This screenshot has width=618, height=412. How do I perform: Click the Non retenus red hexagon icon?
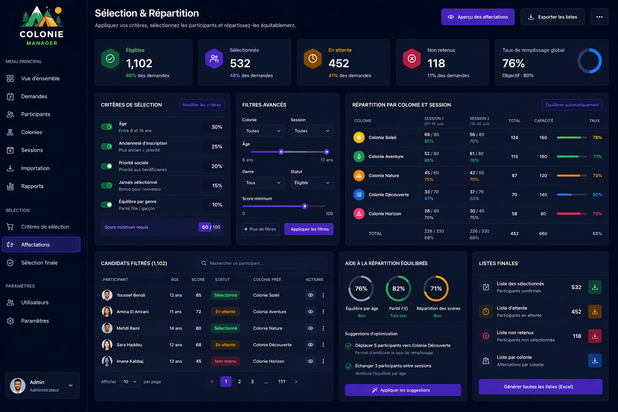[411, 59]
